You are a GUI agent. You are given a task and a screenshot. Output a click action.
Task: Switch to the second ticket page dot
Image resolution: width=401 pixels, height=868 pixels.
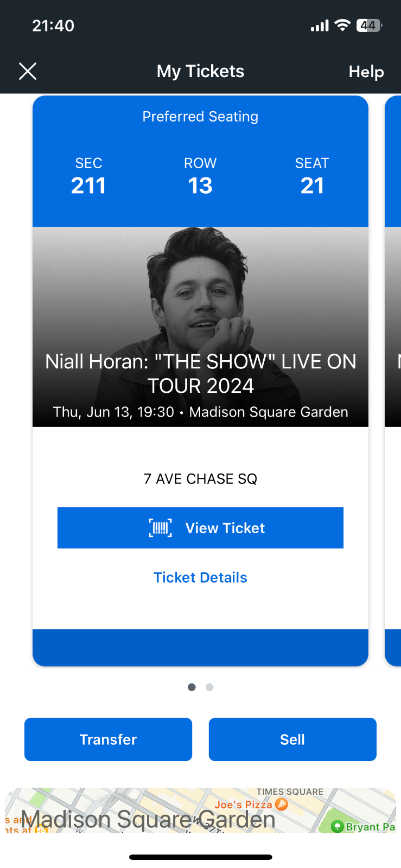(209, 687)
